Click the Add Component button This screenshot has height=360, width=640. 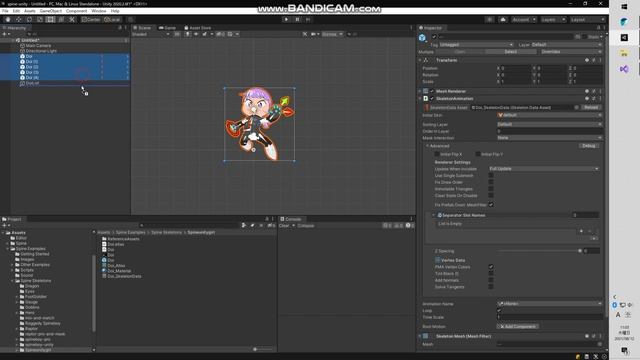(518, 327)
